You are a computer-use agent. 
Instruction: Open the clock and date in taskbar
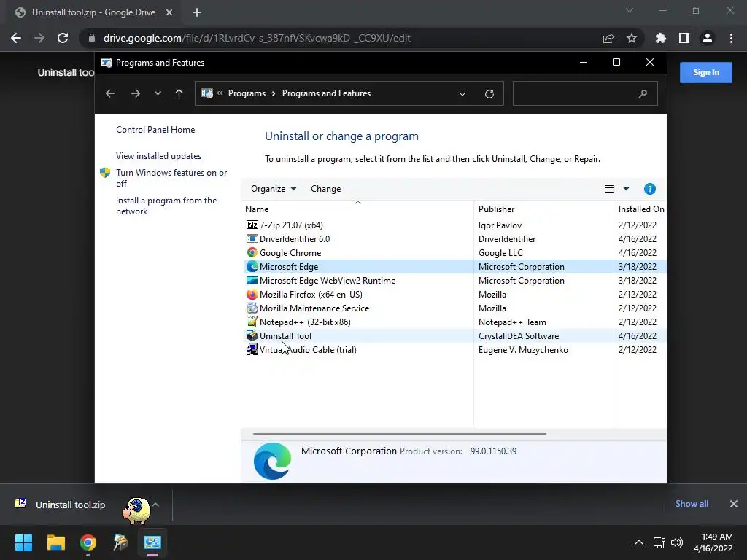click(x=713, y=542)
